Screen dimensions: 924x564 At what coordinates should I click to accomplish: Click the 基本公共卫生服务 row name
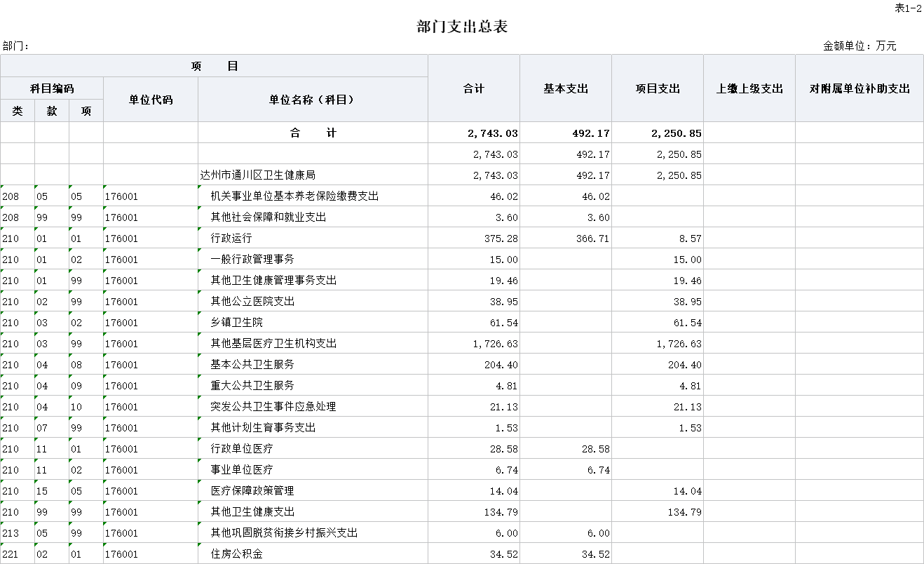[252, 364]
